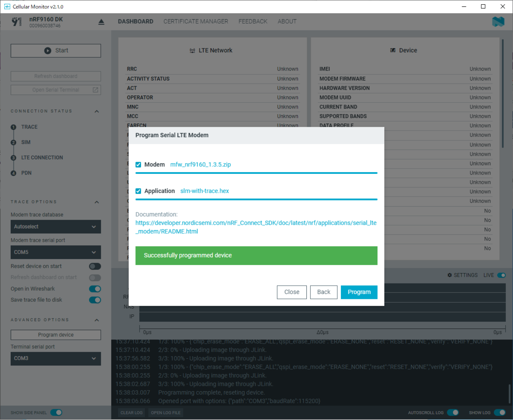
Task: Click the Cellular Monitor title bar icon
Action: 7,6
